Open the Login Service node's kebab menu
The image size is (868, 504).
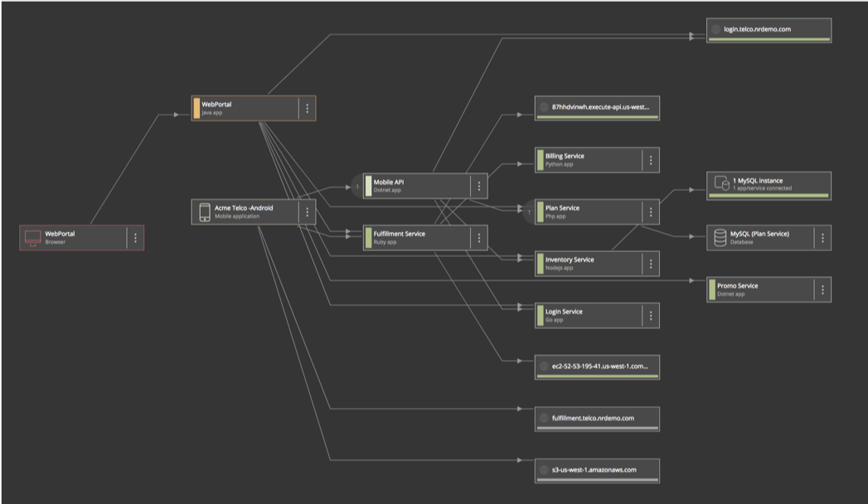pyautogui.click(x=651, y=315)
